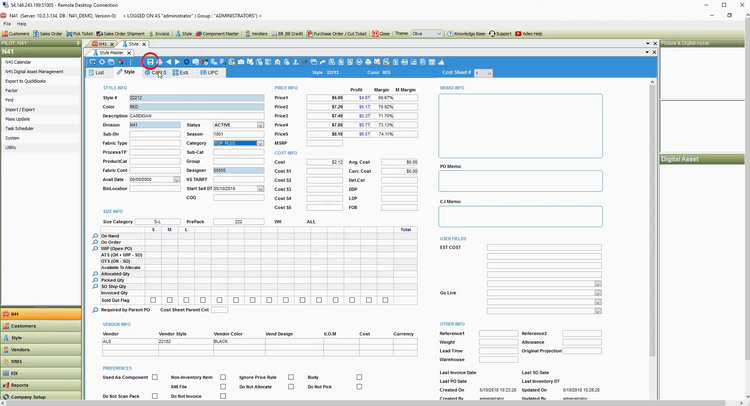Select Customers in the left navigation panel
750x406 pixels.
24,326
